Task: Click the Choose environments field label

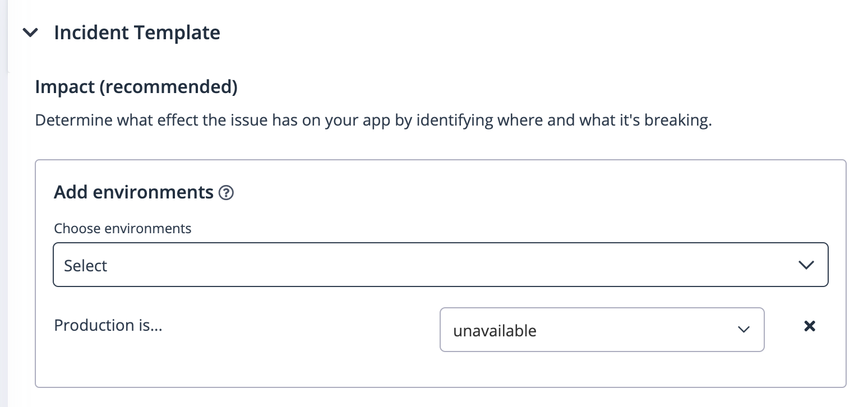Action: (x=122, y=229)
